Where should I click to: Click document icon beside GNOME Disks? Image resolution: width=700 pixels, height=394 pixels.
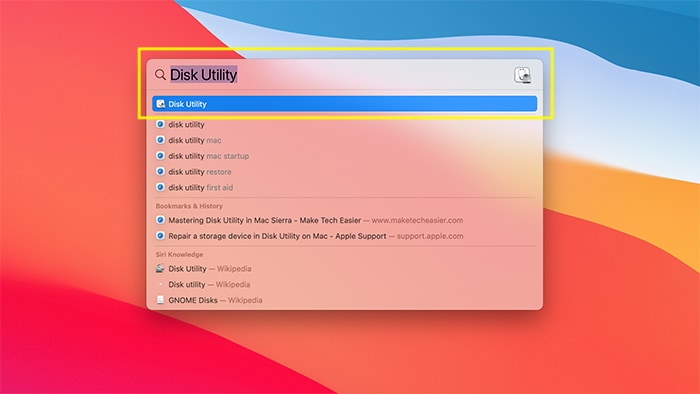160,300
